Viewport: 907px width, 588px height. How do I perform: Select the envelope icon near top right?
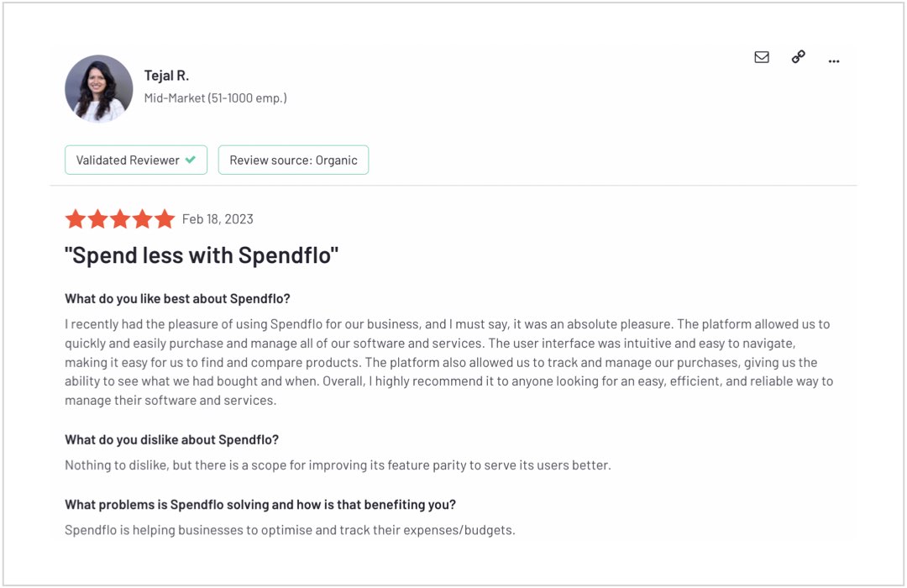[761, 57]
